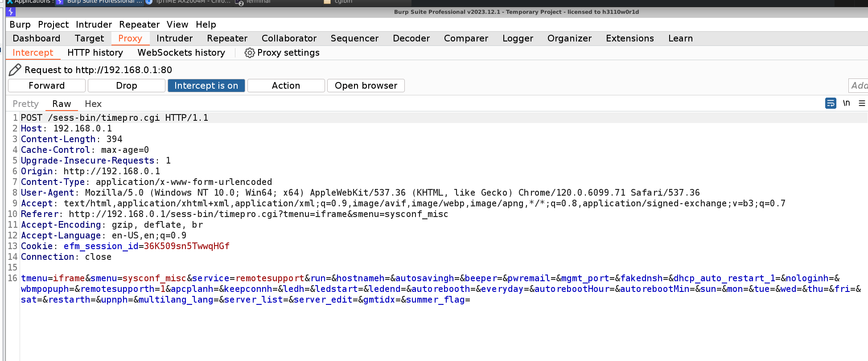Screen dimensions: 868x361
Task: Open Proxy settings via the gear icon
Action: (250, 53)
